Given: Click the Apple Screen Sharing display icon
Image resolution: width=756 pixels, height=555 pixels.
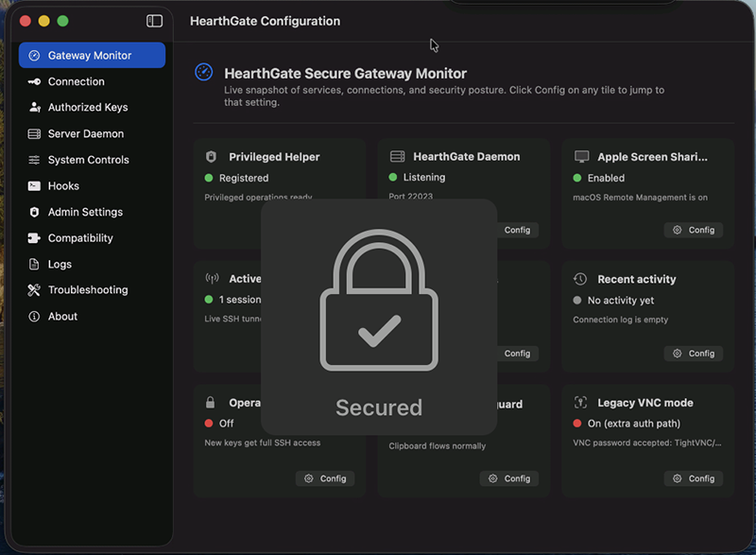Looking at the screenshot, I should point(581,157).
